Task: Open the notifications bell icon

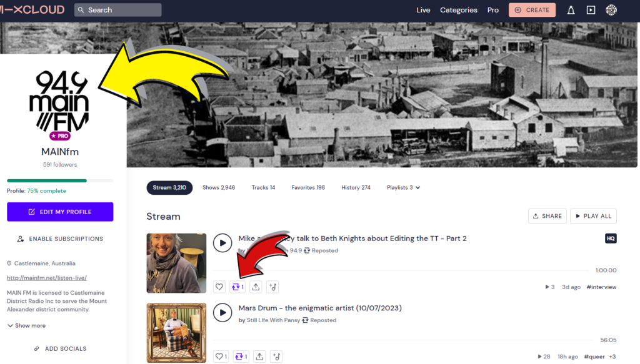Action: 571,10
